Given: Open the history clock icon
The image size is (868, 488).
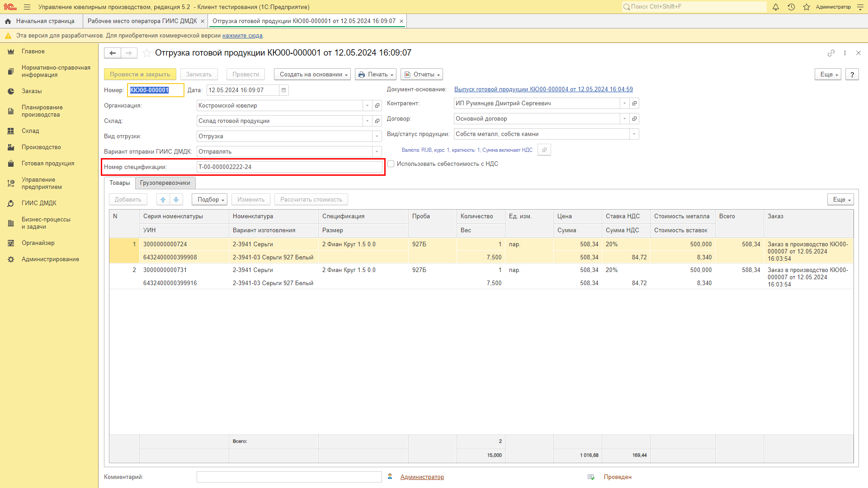Looking at the screenshot, I should [x=791, y=7].
